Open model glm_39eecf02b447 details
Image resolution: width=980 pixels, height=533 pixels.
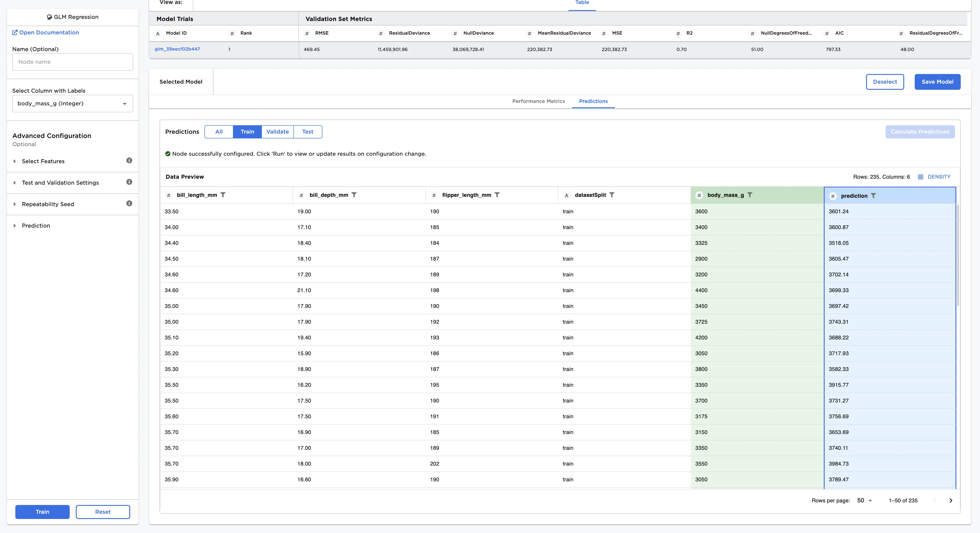click(177, 49)
